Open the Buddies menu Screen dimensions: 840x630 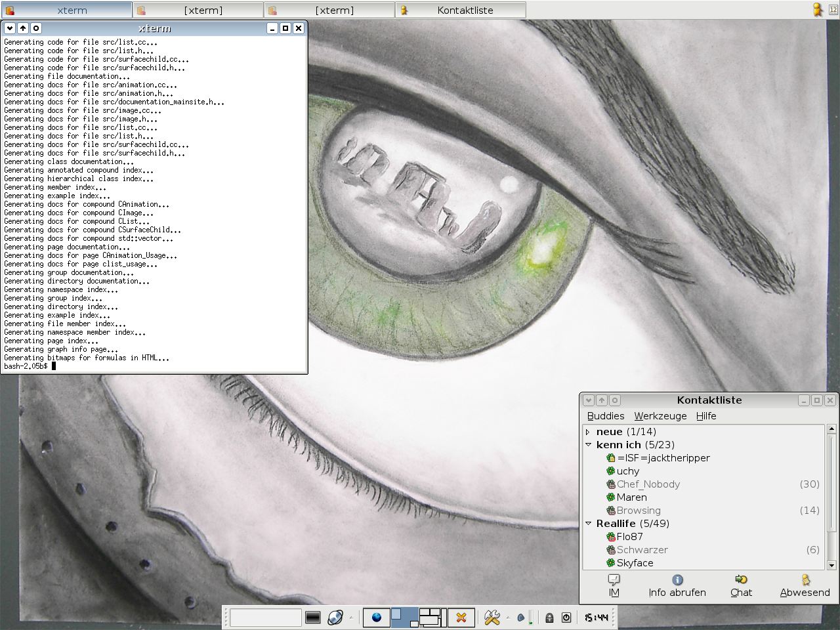point(605,416)
